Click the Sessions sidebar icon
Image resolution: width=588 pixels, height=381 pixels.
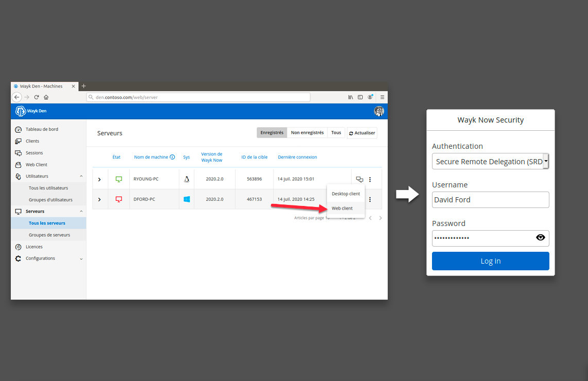(x=18, y=153)
